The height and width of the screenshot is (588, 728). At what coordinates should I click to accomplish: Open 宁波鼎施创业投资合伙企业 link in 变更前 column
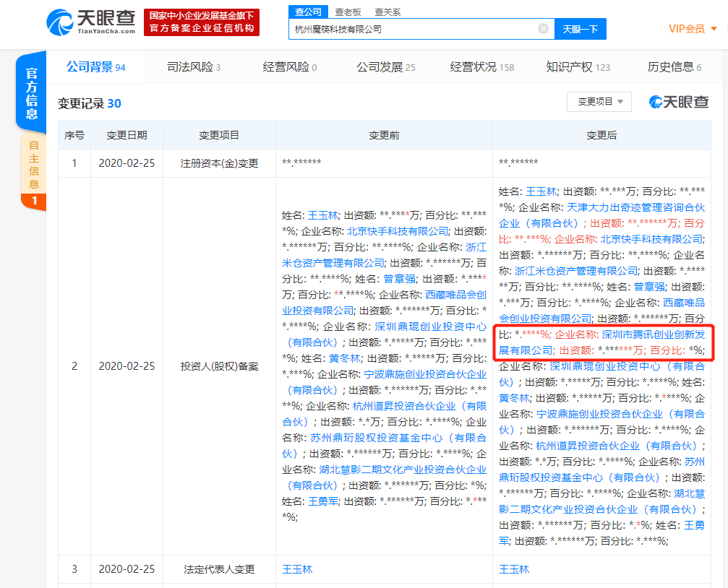[x=384, y=382]
